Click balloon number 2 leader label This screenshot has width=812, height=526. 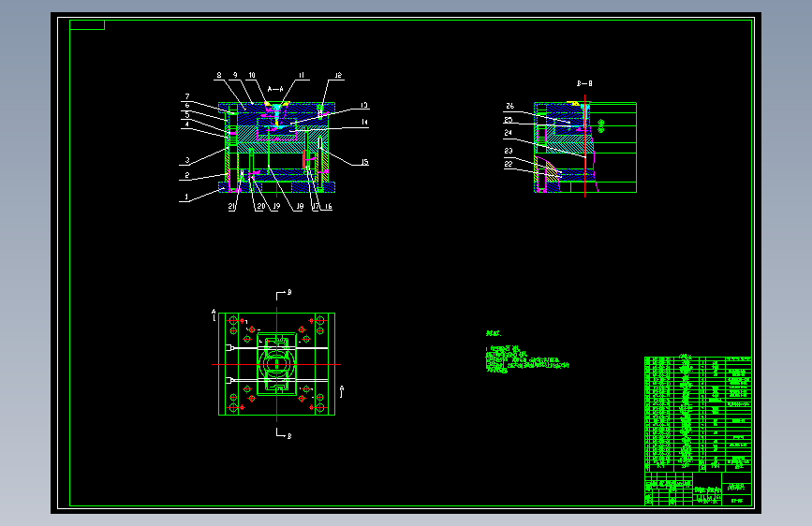click(187, 175)
